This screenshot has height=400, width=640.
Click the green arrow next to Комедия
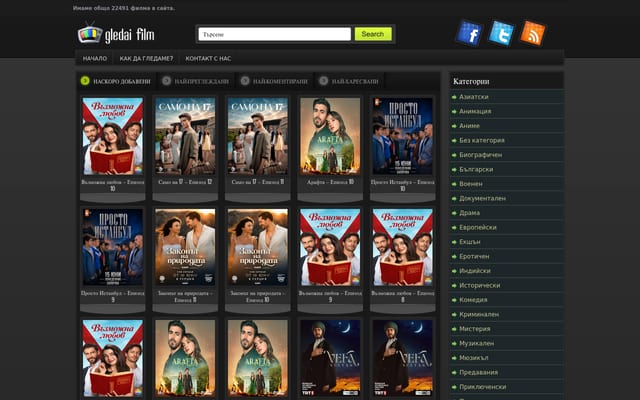(454, 300)
